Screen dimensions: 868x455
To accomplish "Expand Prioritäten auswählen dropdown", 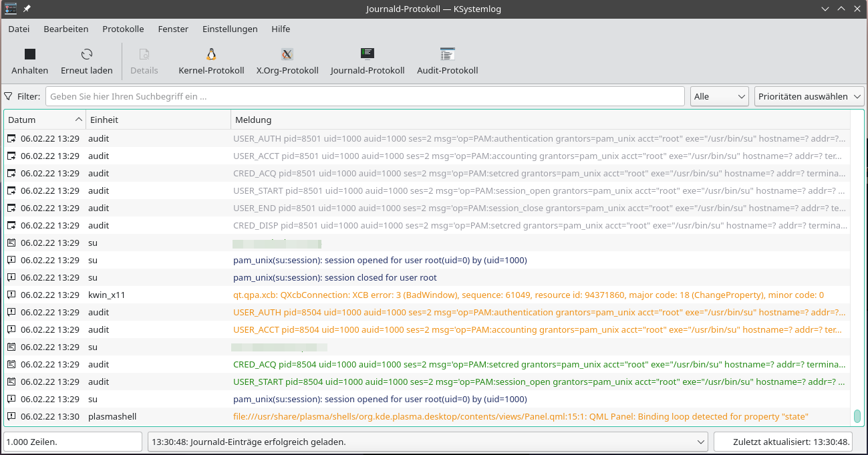I will [x=809, y=96].
